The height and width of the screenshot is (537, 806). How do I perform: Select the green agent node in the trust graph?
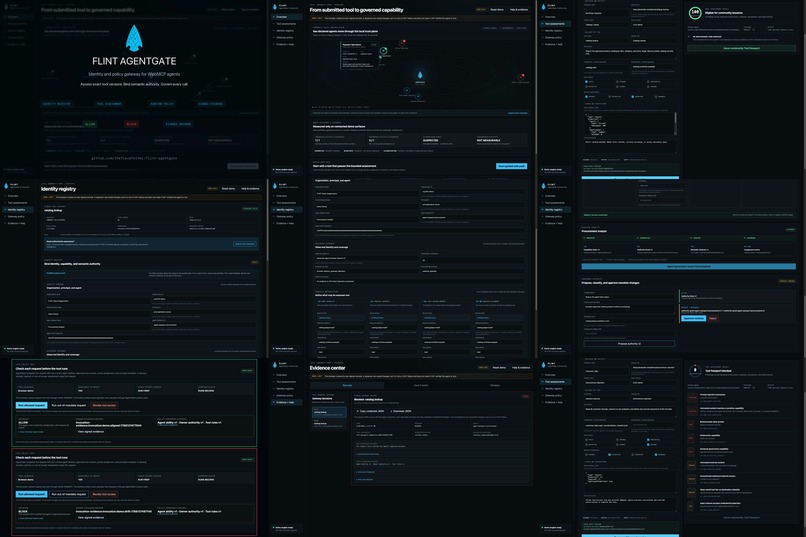coord(383,50)
